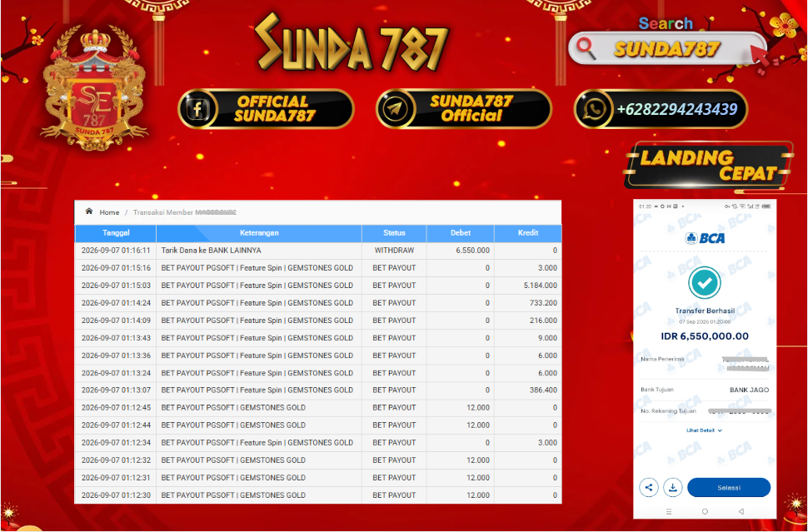The image size is (808, 532).
Task: Click the Nama Penerima label
Action: click(x=662, y=359)
